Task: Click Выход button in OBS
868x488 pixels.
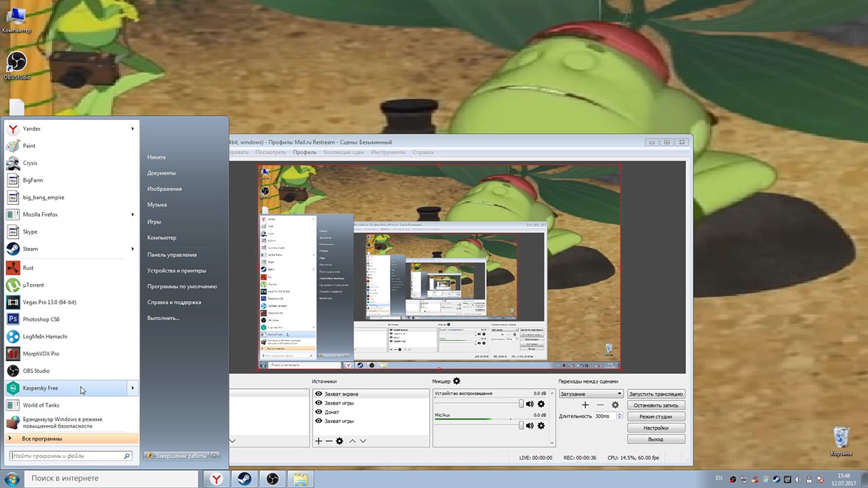Action: point(656,439)
